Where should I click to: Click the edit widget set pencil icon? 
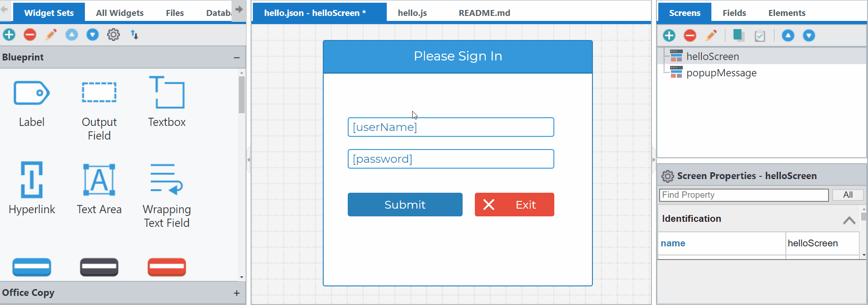[51, 35]
